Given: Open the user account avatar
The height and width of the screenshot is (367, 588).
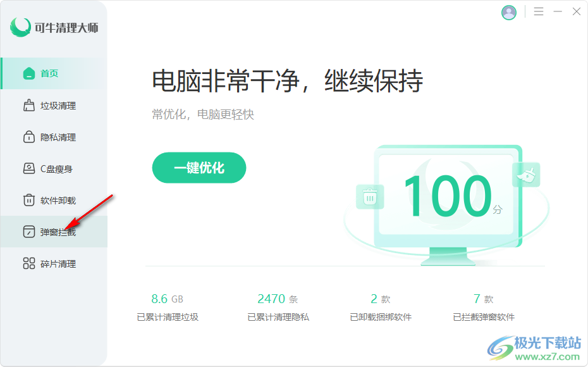Looking at the screenshot, I should (509, 12).
